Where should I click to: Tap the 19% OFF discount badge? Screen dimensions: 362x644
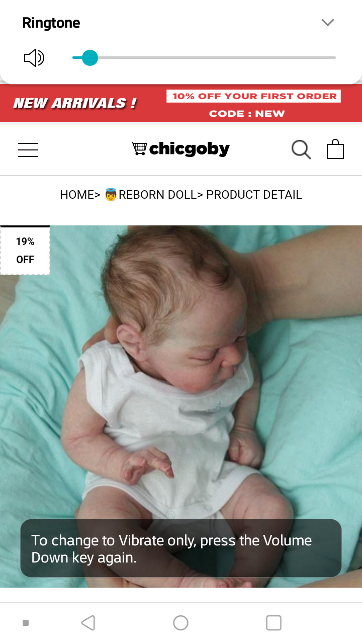pyautogui.click(x=25, y=251)
